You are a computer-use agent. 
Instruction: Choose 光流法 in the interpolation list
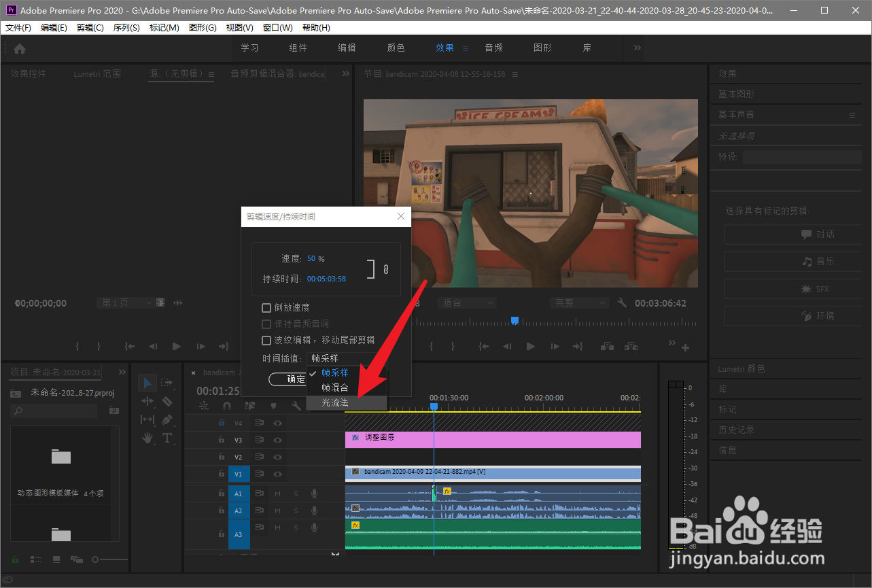[347, 402]
